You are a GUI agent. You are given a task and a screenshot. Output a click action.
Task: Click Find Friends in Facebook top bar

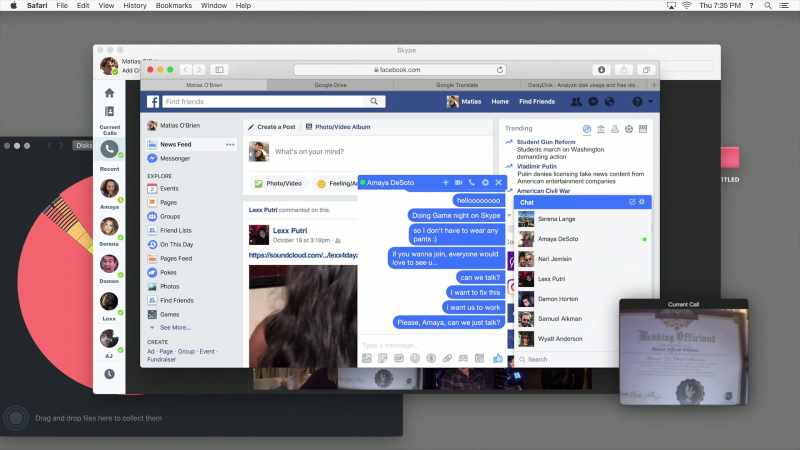537,102
